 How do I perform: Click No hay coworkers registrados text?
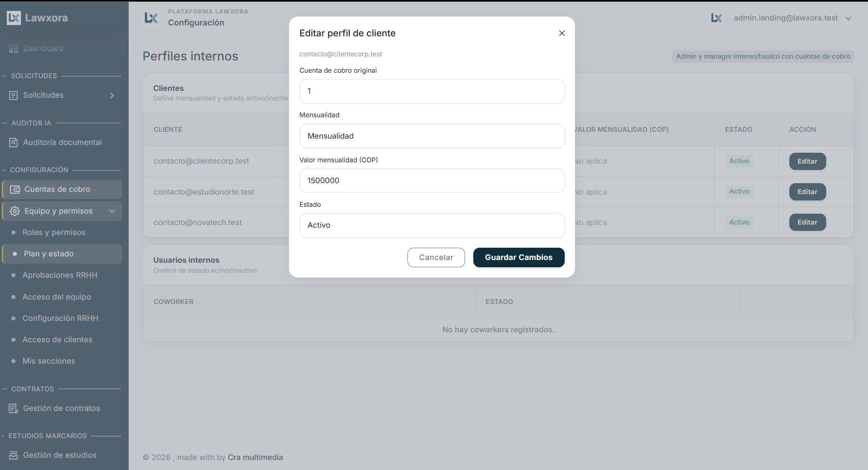[x=498, y=330]
